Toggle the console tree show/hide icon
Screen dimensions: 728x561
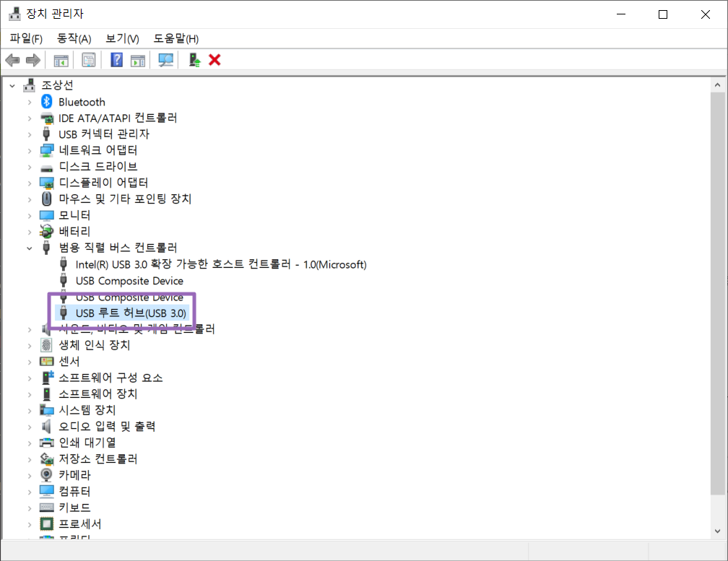[61, 60]
